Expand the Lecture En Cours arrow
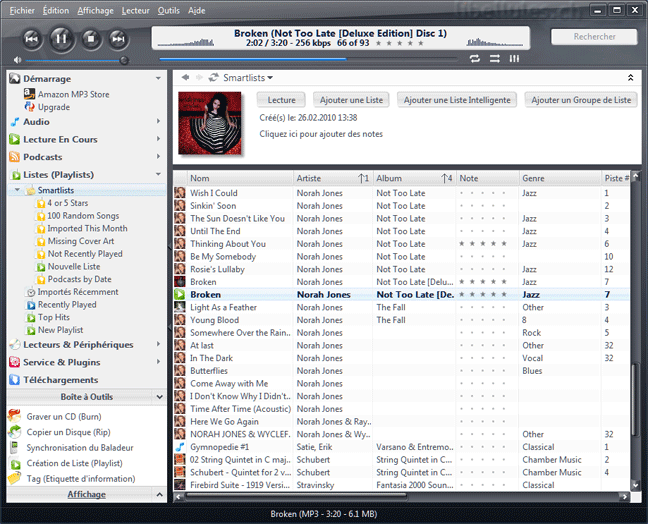648x524 pixels. (158, 139)
